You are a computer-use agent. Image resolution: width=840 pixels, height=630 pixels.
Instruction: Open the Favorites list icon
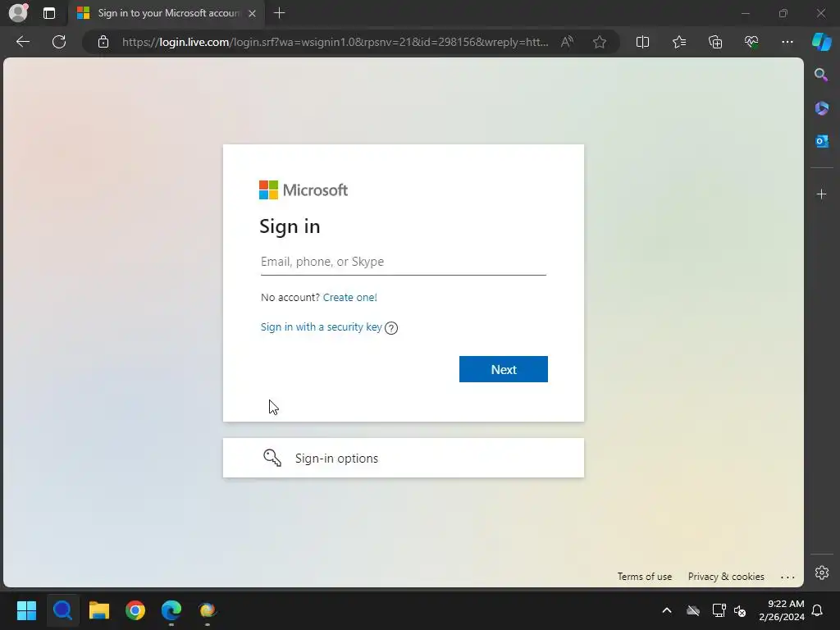(678, 42)
